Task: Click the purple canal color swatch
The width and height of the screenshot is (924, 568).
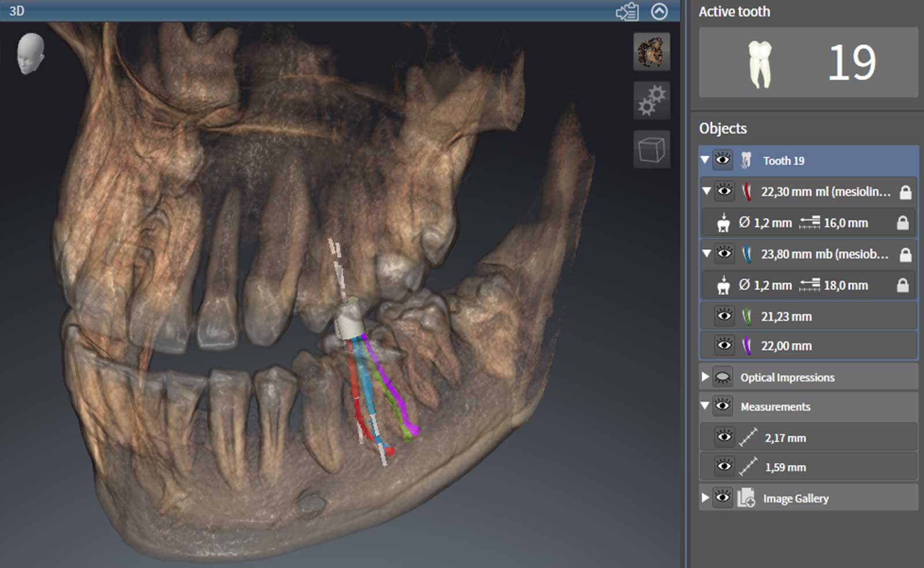Action: click(747, 346)
